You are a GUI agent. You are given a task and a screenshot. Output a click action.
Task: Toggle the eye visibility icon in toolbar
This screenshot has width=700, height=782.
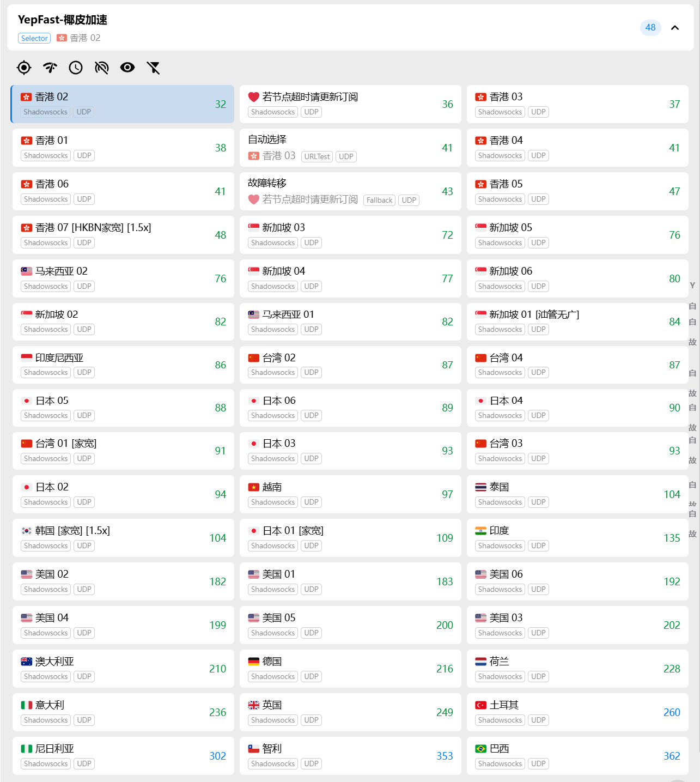(127, 68)
